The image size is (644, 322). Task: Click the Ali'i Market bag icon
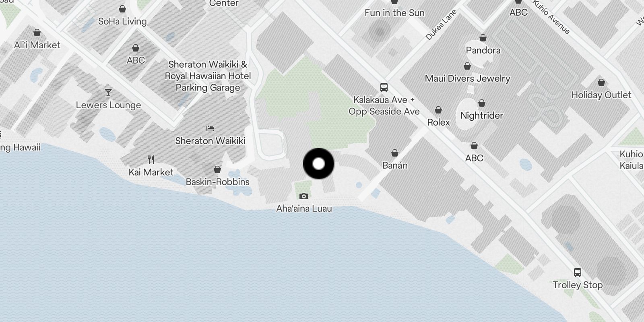coord(37,33)
